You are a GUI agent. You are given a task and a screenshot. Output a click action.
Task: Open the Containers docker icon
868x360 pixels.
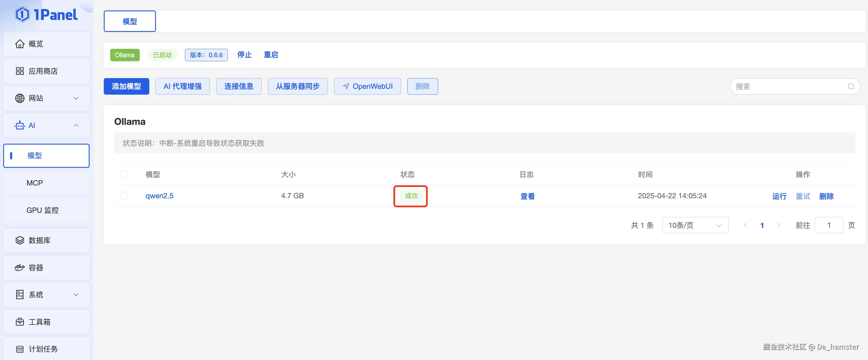(x=20, y=268)
